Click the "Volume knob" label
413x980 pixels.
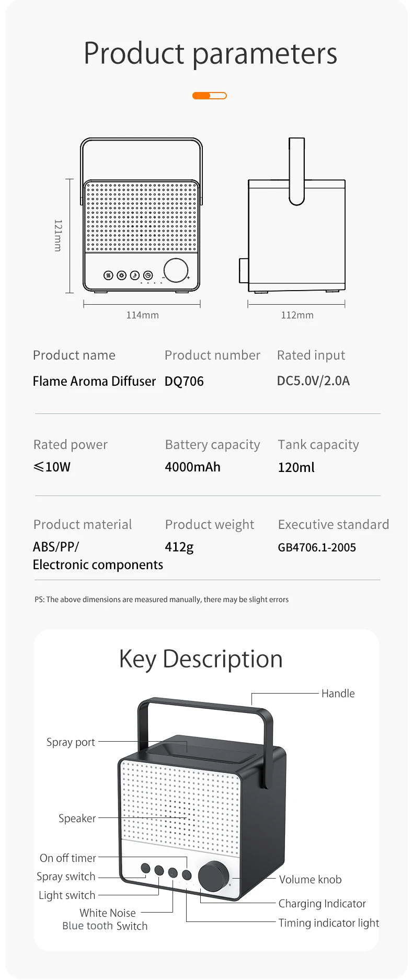310,880
